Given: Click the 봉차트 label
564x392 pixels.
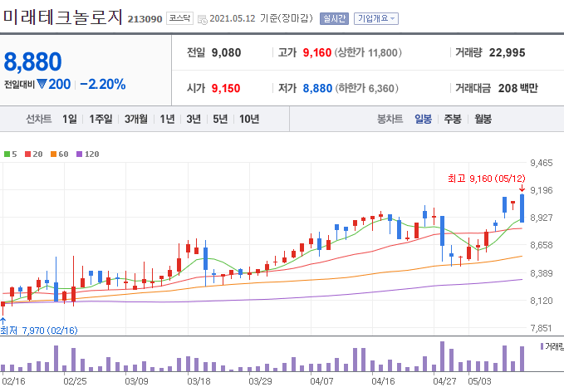Looking at the screenshot, I should pyautogui.click(x=390, y=119).
